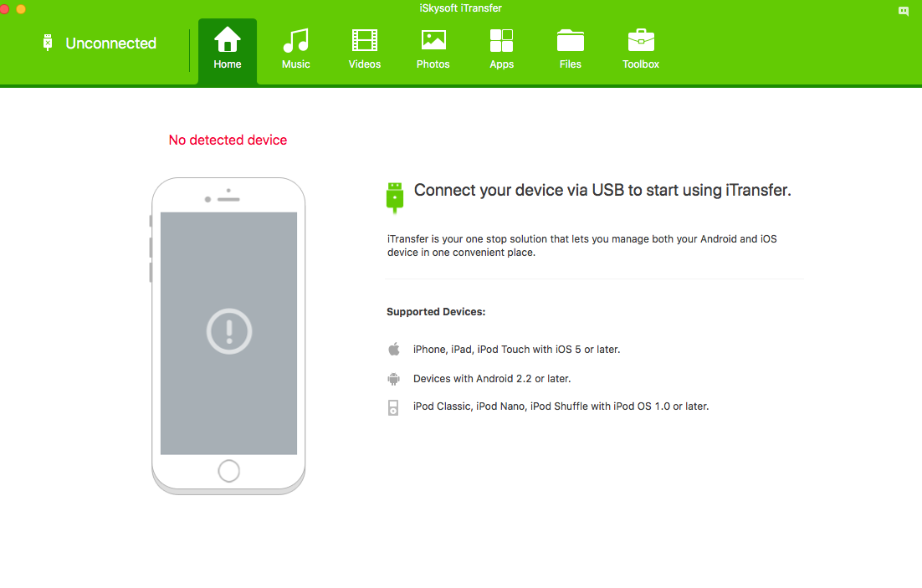
Task: Click the phone illustration's home button
Action: point(228,471)
